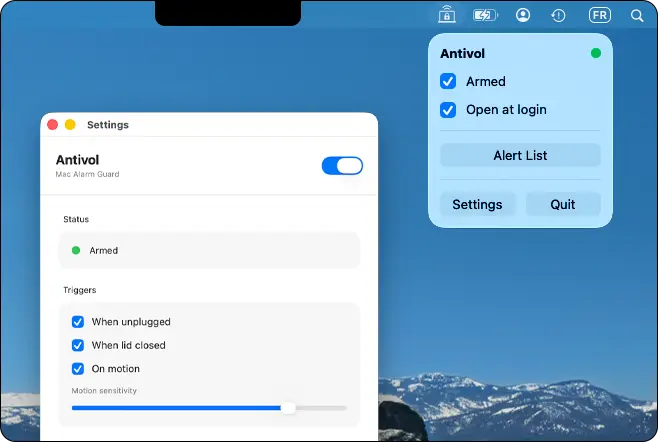658x442 pixels.
Task: Click the Motion sensitivity slider knob
Action: (x=288, y=408)
